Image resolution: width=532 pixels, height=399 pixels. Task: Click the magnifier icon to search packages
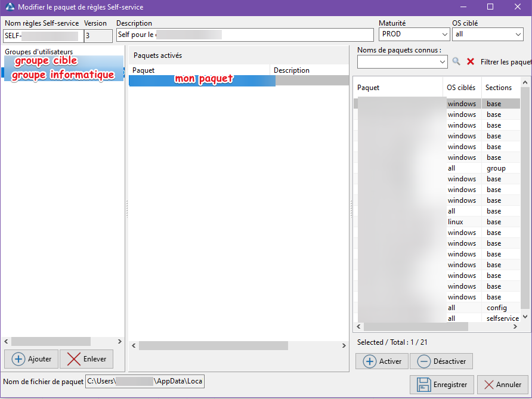(x=456, y=61)
